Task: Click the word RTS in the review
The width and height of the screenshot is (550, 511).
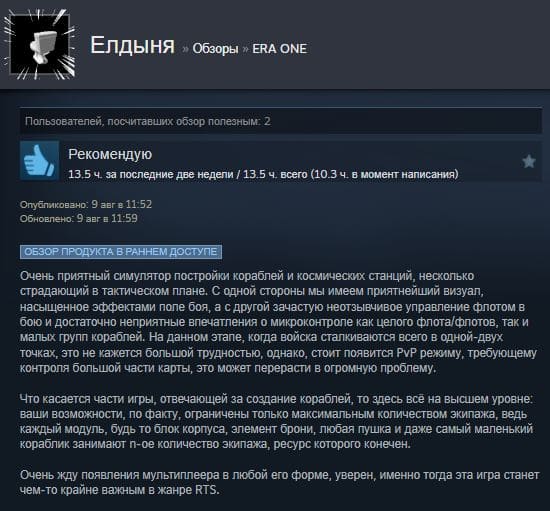Action: [207, 490]
